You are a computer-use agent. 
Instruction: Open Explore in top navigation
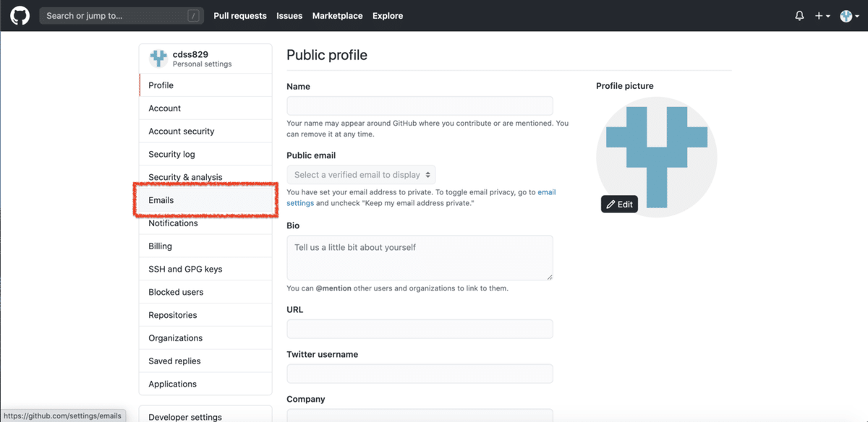(388, 15)
